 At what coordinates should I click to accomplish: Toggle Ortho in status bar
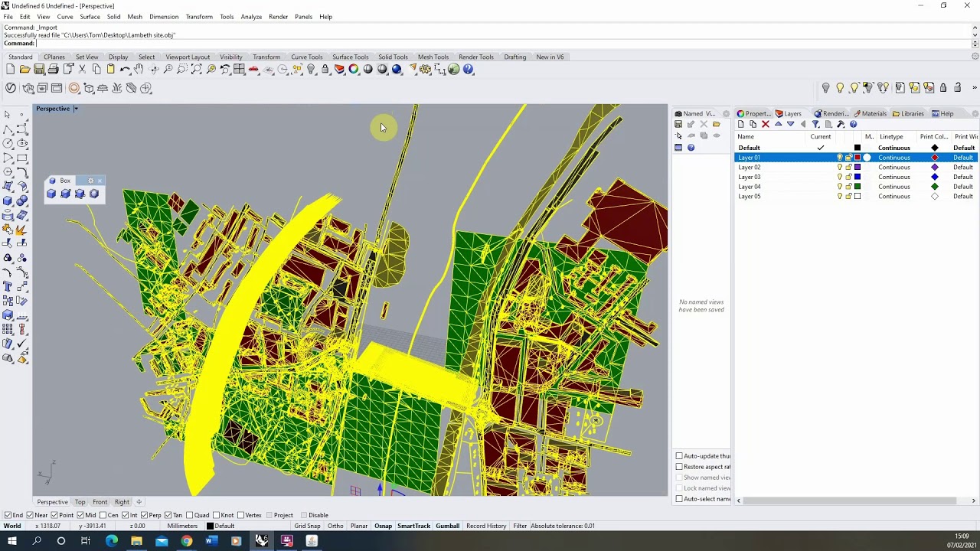click(335, 526)
